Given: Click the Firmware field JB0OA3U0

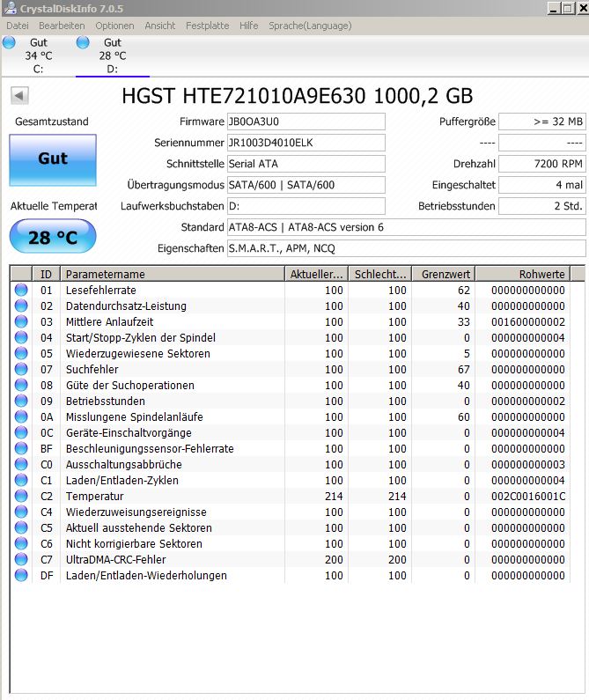Looking at the screenshot, I should 306,122.
